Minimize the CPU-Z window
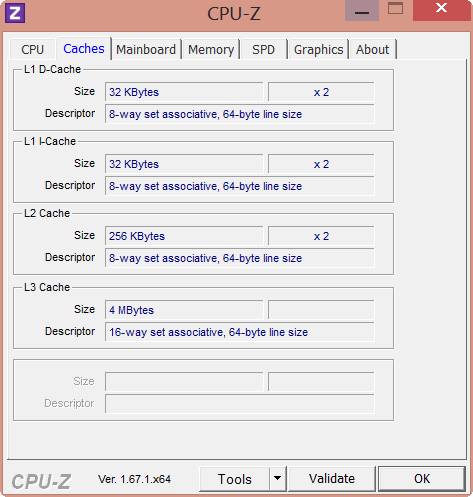This screenshot has height=497, width=473. click(362, 11)
